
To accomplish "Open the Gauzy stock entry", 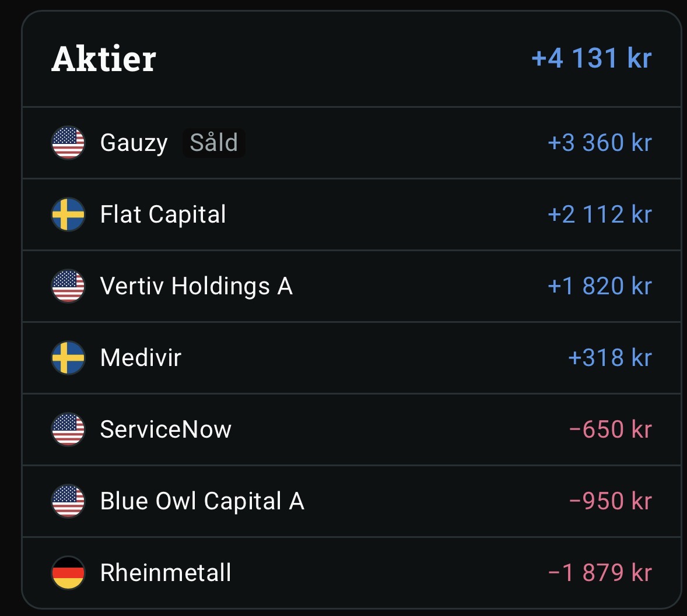I will 352,143.
